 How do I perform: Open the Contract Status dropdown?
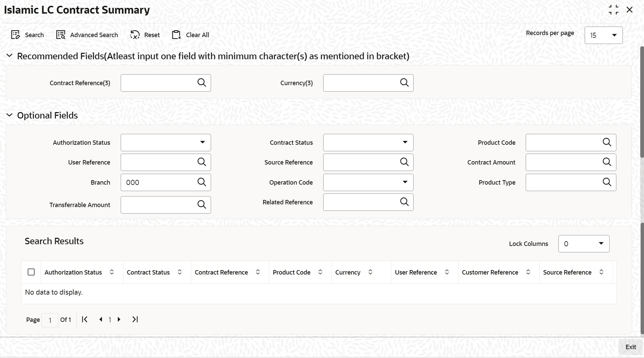pyautogui.click(x=368, y=142)
